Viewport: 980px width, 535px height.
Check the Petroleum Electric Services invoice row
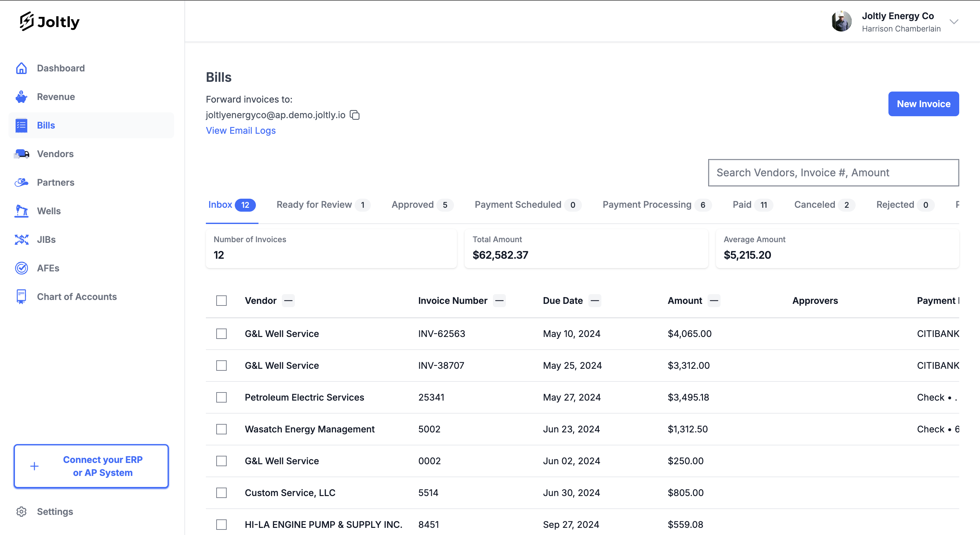click(x=221, y=397)
